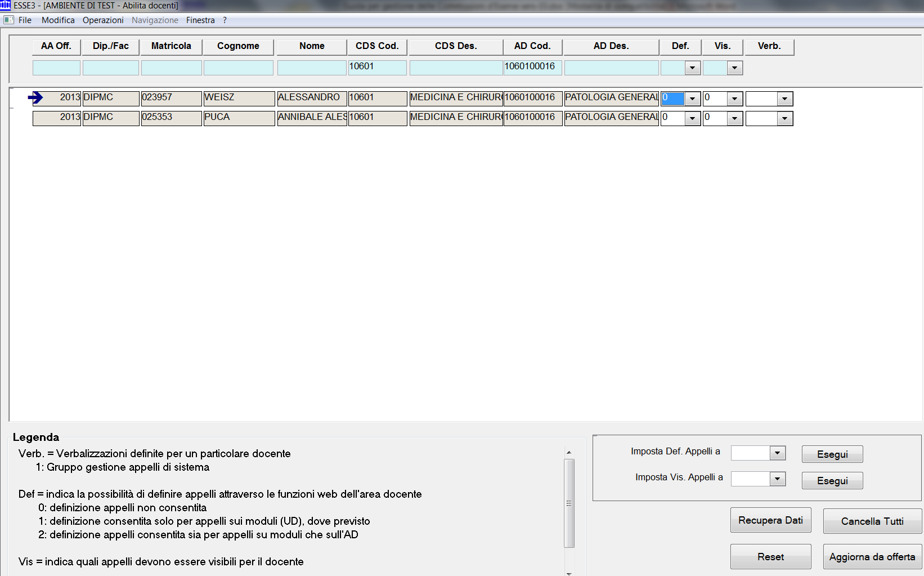Click the Legenda scrollbar up arrow
924x576 pixels.
point(569,452)
